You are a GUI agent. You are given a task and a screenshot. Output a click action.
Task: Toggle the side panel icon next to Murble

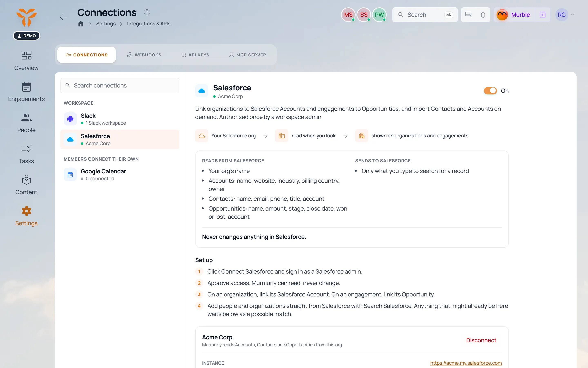542,15
